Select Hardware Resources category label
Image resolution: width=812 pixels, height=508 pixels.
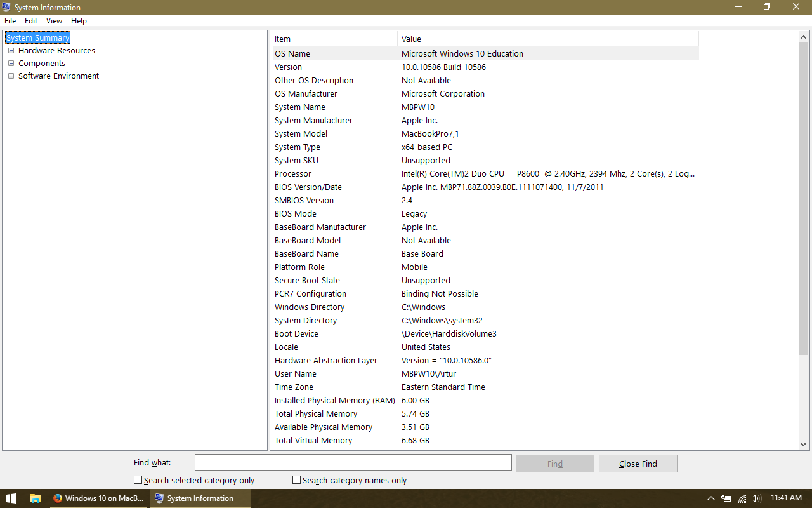pos(56,51)
